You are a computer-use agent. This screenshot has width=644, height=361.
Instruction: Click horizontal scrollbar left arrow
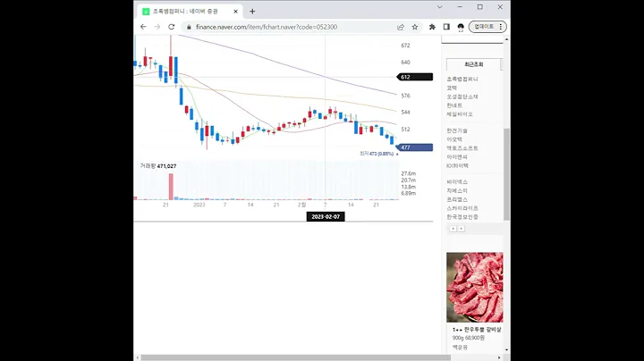point(137,357)
